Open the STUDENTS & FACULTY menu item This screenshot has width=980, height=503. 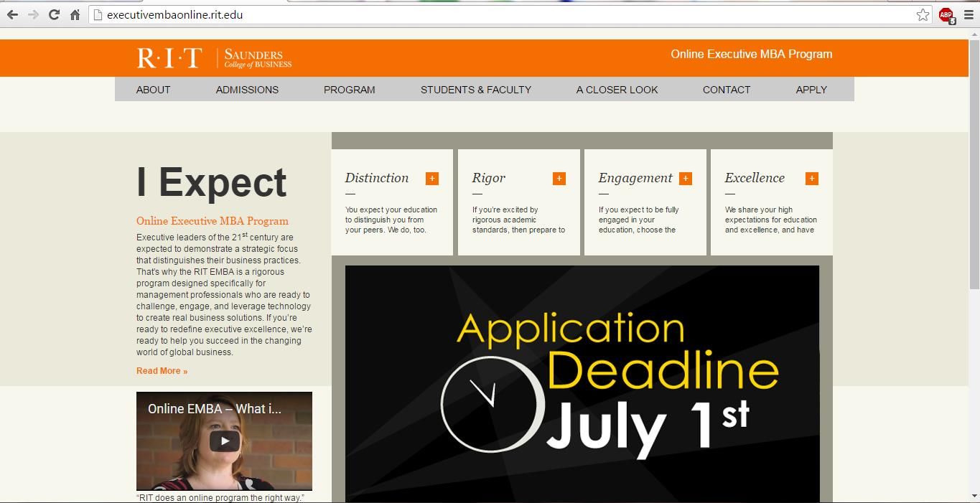(476, 89)
